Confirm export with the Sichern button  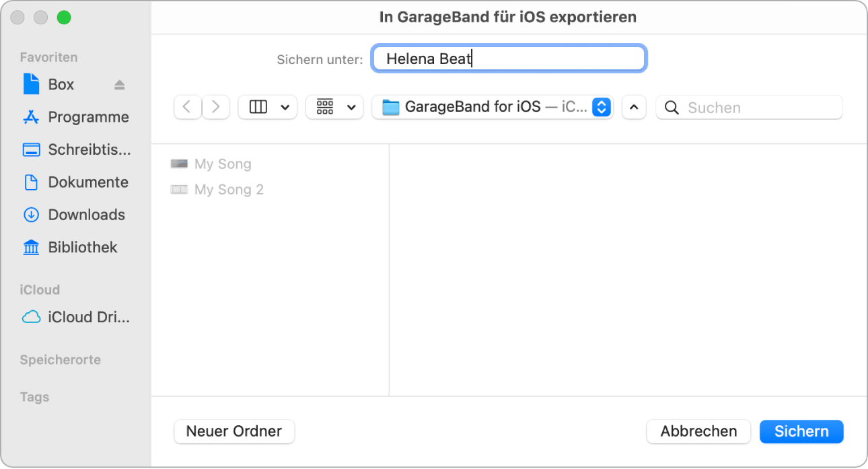coord(801,431)
